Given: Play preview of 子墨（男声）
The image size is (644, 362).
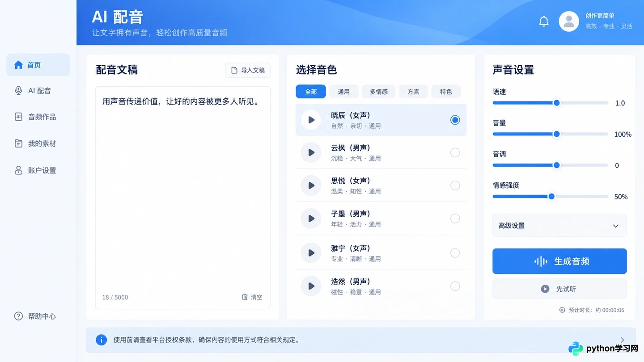Looking at the screenshot, I should (311, 219).
